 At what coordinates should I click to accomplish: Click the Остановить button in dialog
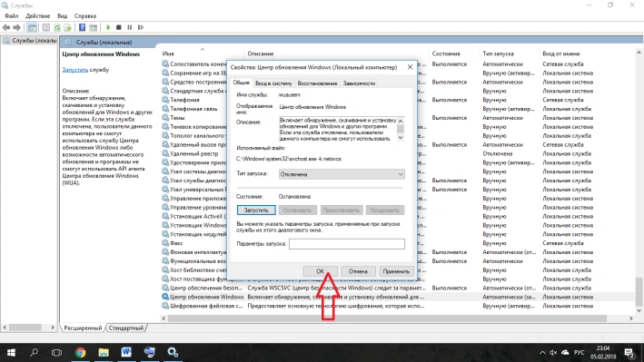pos(297,210)
